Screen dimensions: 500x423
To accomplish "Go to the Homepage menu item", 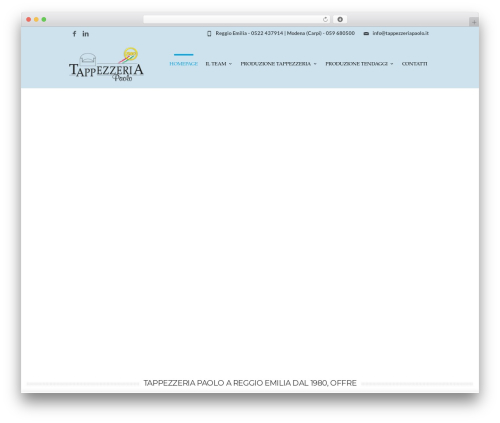I will click(x=183, y=64).
